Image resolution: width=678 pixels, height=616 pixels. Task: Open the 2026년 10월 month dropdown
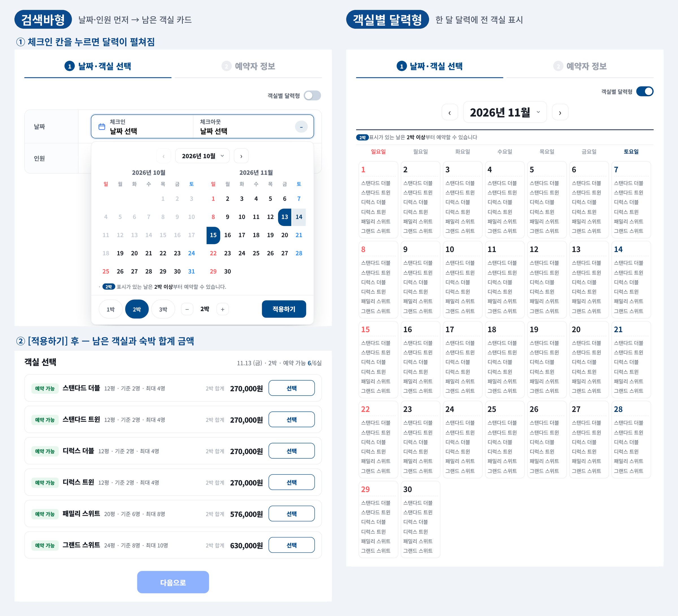203,156
